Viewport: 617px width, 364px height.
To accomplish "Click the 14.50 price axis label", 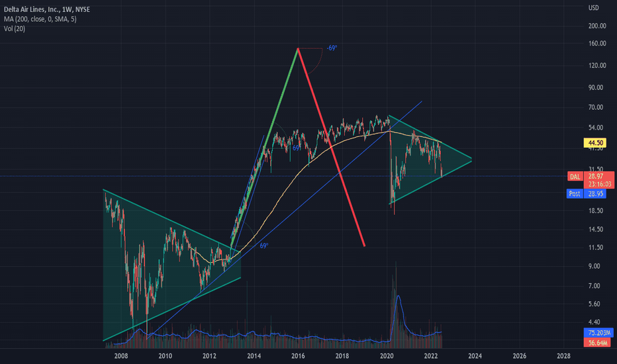I will [x=596, y=229].
